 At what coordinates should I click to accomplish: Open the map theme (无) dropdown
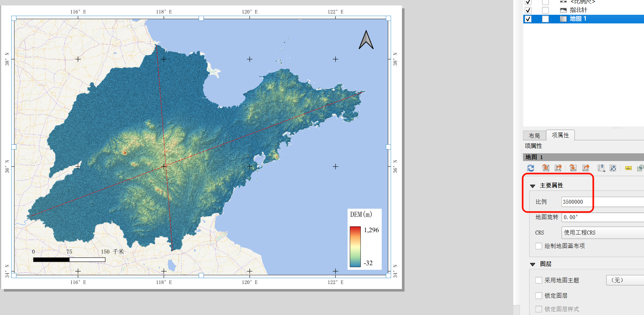pos(625,280)
